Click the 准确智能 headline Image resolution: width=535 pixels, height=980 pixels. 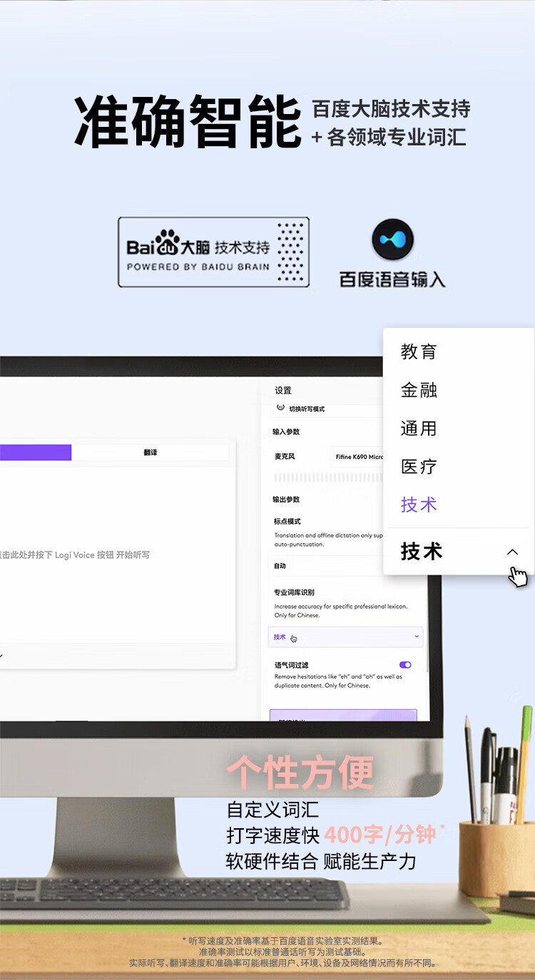188,122
